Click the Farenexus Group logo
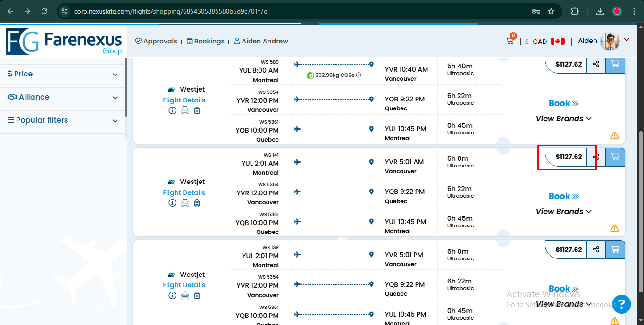644x325 pixels. [64, 42]
